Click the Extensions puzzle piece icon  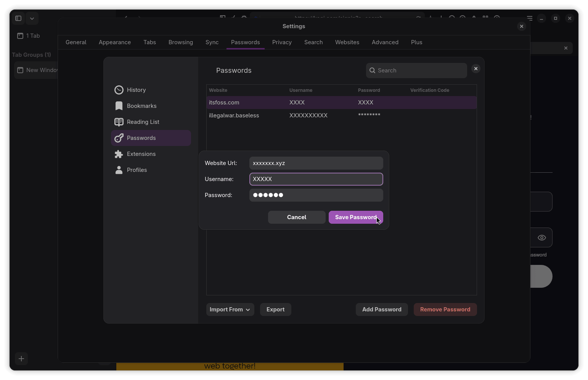pyautogui.click(x=119, y=154)
